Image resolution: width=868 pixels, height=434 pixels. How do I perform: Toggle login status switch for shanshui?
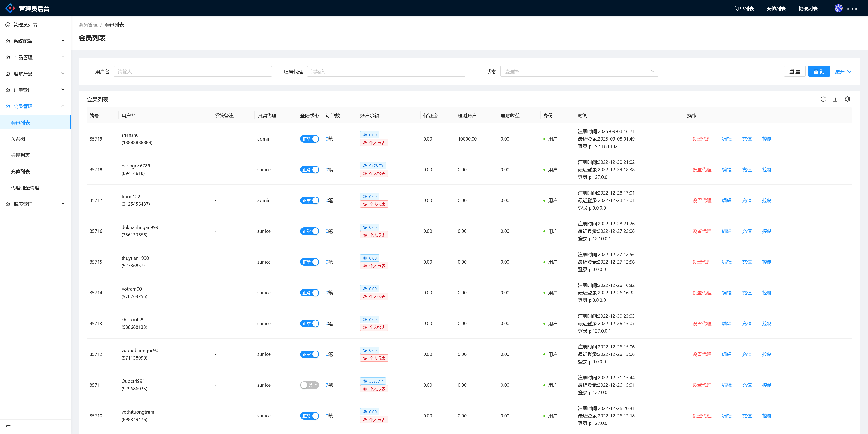309,139
